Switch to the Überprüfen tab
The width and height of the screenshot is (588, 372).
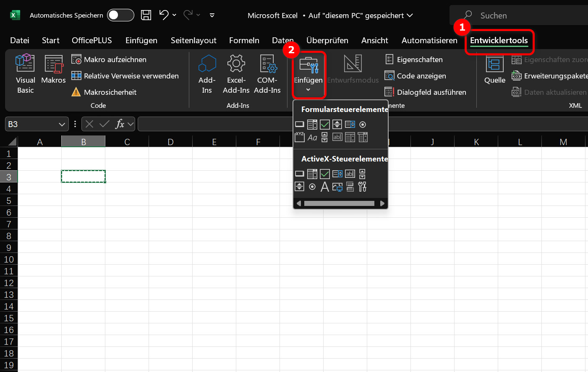coord(327,40)
